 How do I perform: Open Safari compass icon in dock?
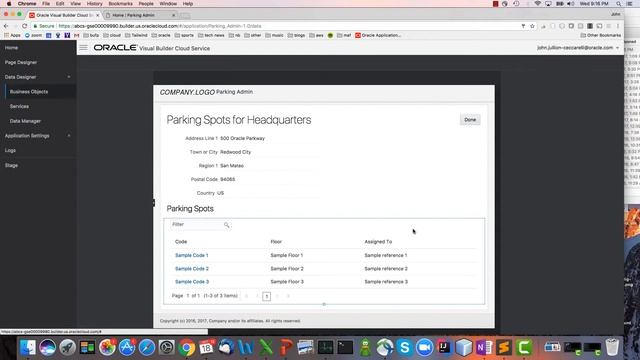(147, 347)
